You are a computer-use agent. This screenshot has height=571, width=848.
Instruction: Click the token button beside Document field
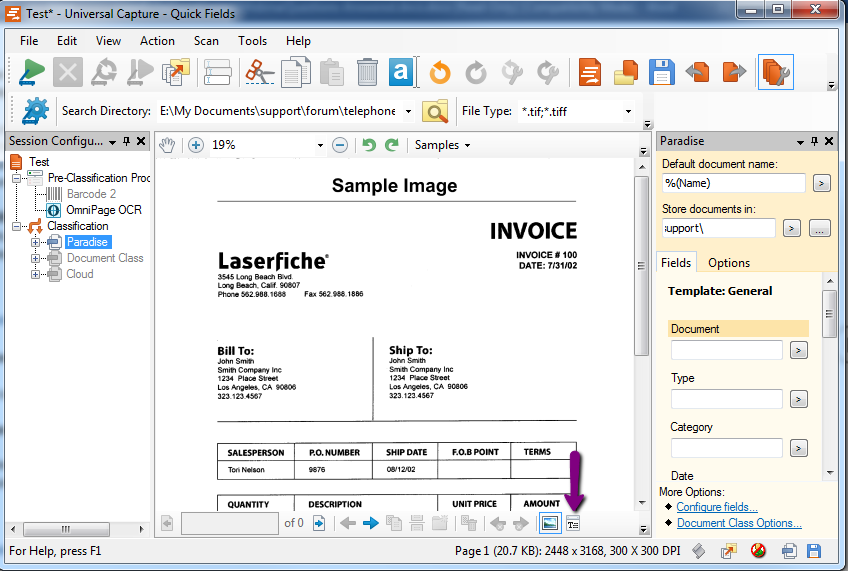coord(798,350)
